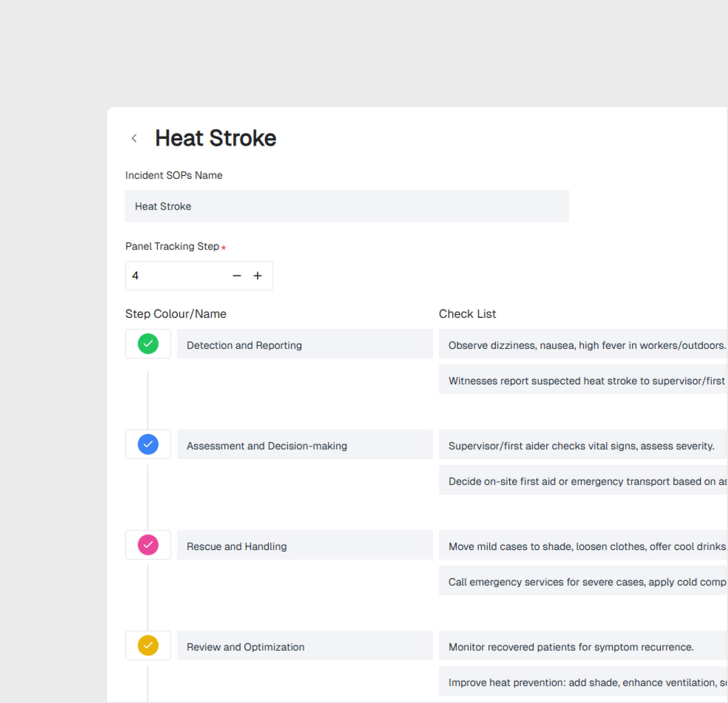Decrease Panel Tracking Step with the minus icon
This screenshot has width=728, height=703.
237,275
